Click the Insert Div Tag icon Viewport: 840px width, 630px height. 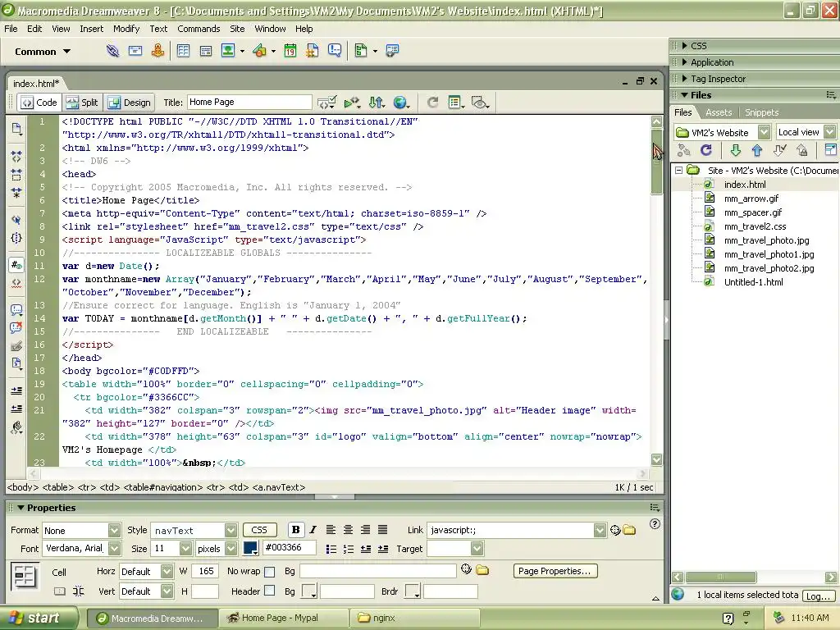click(206, 51)
